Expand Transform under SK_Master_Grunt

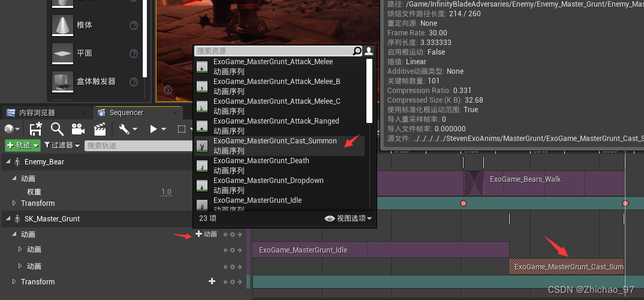[x=14, y=281]
